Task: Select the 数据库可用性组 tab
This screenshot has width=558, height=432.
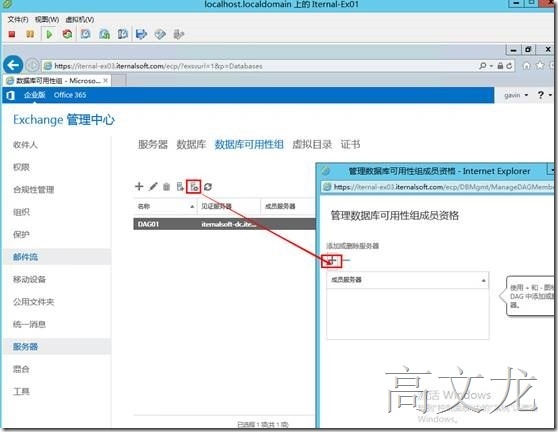Action: click(249, 144)
